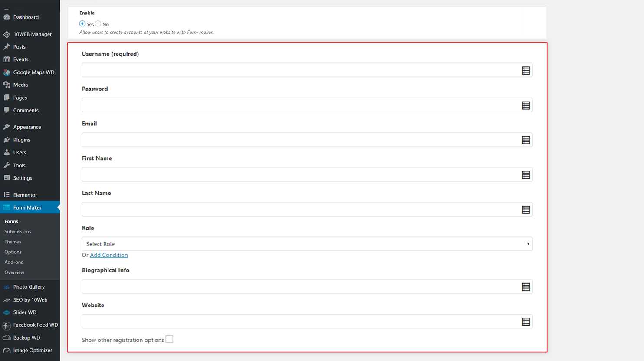The image size is (644, 361).
Task: Click the Add Condition link
Action: 108,255
